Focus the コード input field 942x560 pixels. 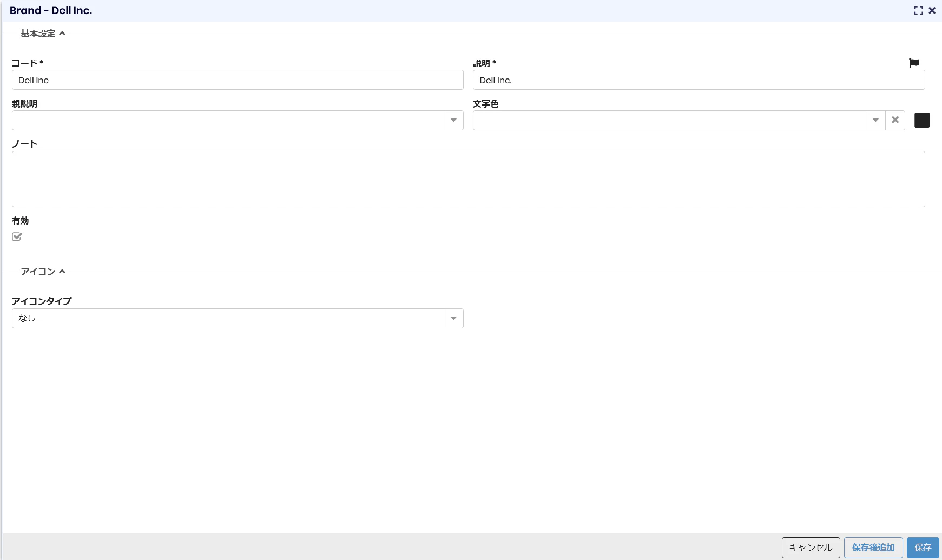pos(238,80)
